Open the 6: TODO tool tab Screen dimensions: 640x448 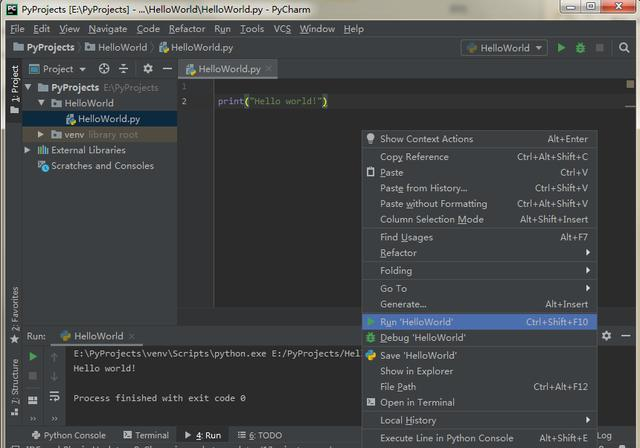(x=260, y=435)
